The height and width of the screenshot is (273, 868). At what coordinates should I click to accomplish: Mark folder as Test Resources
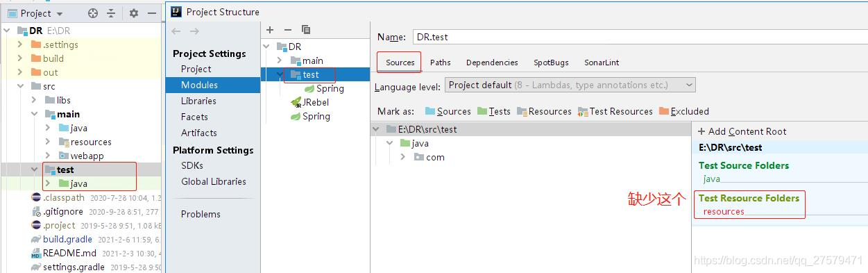point(615,111)
